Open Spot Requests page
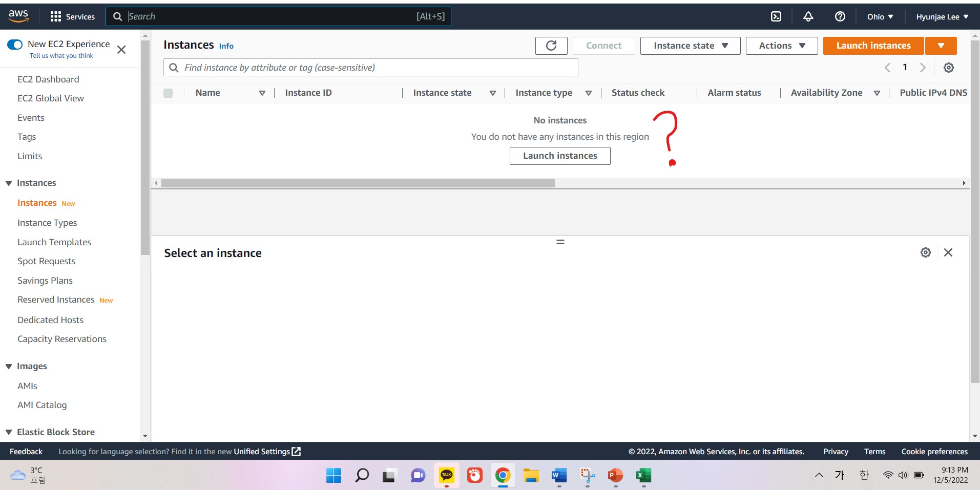980x490 pixels. point(46,261)
